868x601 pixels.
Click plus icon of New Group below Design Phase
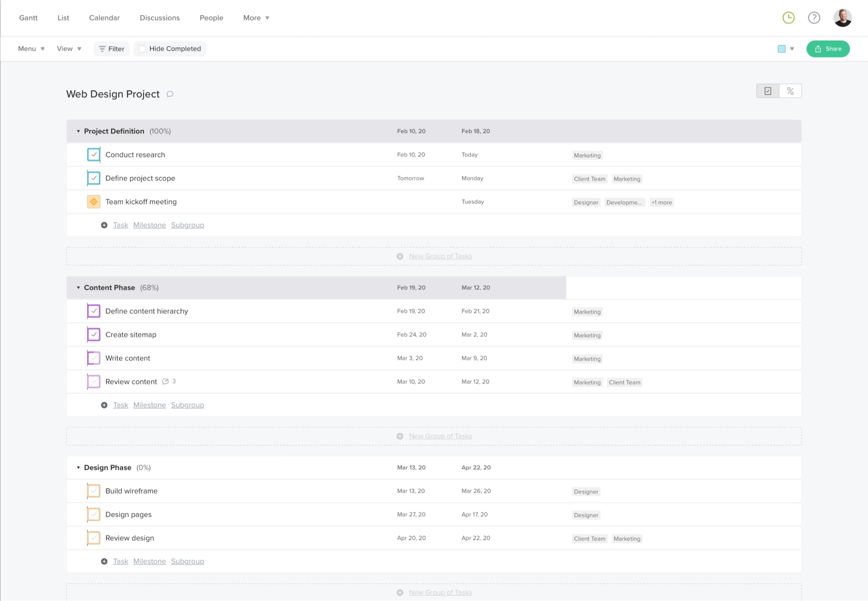click(400, 593)
